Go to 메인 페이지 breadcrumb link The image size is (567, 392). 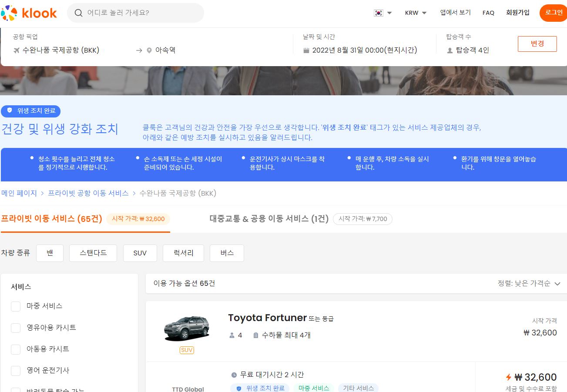click(x=19, y=193)
